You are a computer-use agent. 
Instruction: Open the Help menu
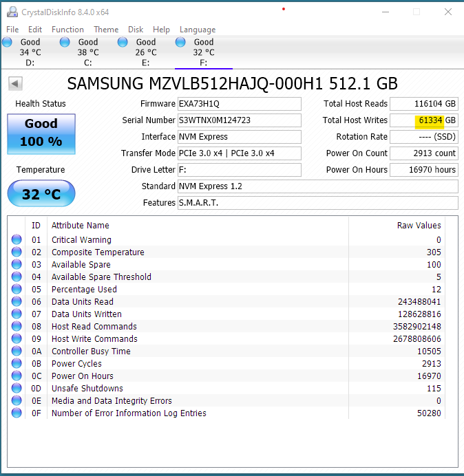pos(161,30)
